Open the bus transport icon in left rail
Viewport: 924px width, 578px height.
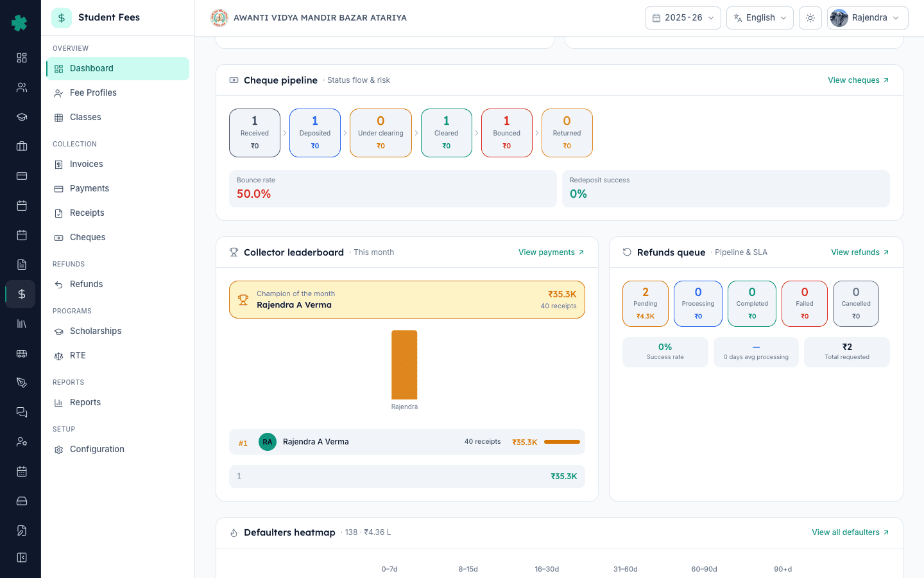[x=22, y=353]
